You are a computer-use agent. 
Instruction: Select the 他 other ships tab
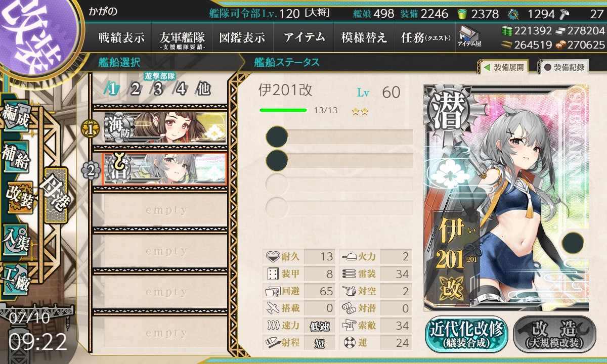(203, 89)
